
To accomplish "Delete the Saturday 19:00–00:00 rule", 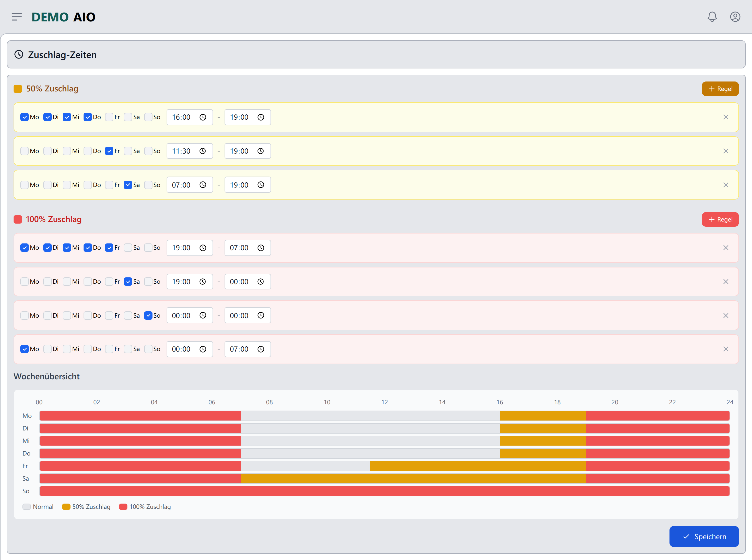I will [x=726, y=282].
